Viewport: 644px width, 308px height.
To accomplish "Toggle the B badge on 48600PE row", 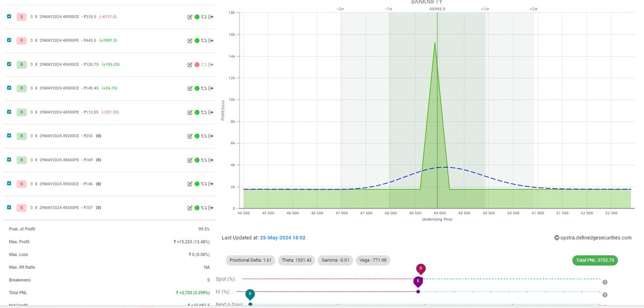I will tap(21, 160).
